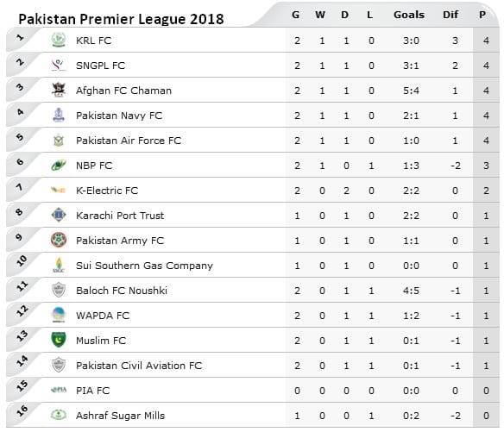The image size is (504, 432).
Task: Select the Afghan FC Chaman emblem
Action: [59, 90]
